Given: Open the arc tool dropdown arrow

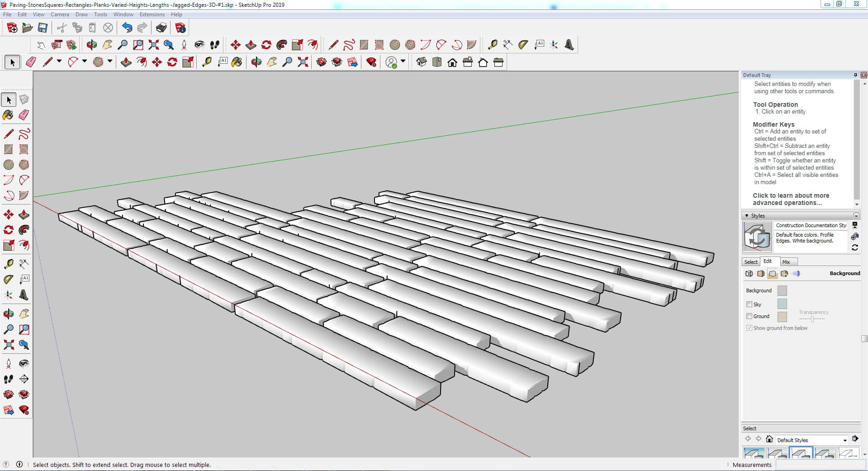Looking at the screenshot, I should 84,61.
